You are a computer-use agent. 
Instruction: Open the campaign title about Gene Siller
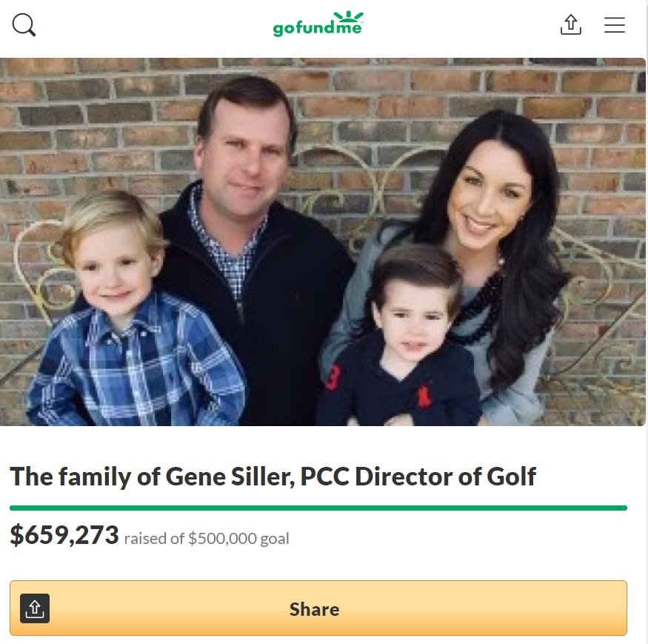click(x=273, y=477)
